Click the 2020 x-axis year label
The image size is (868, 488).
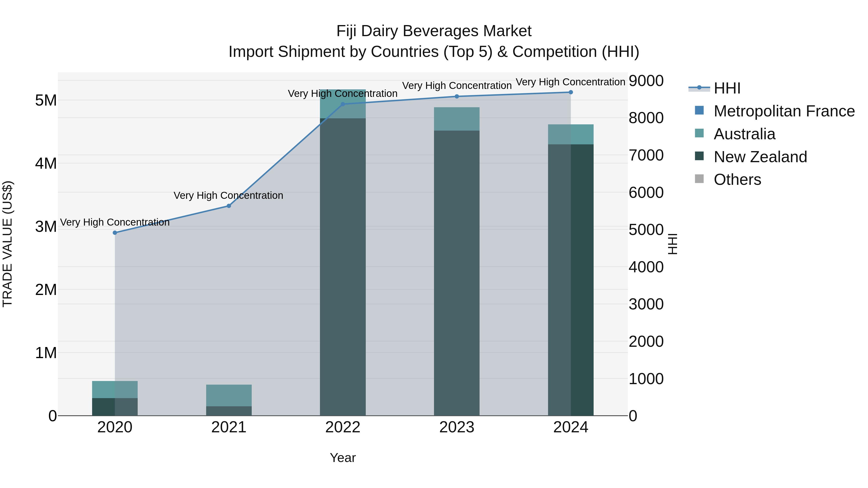[x=115, y=427]
